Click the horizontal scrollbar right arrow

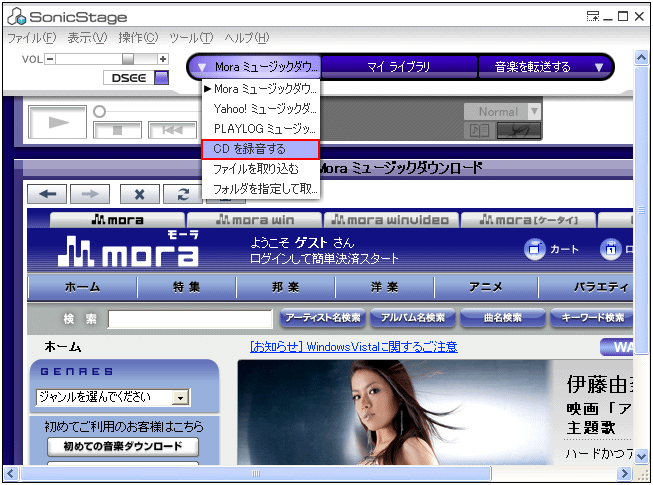pyautogui.click(x=624, y=473)
